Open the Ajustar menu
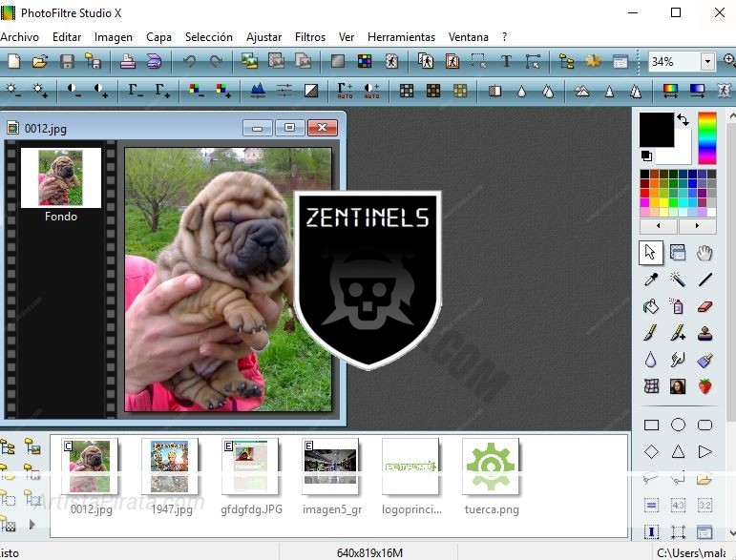 (263, 37)
